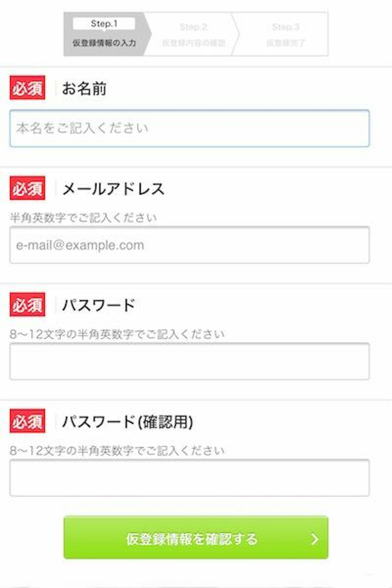Click the 8〜12文字 hint above the confirmation box
The height and width of the screenshot is (588, 392).
click(117, 451)
